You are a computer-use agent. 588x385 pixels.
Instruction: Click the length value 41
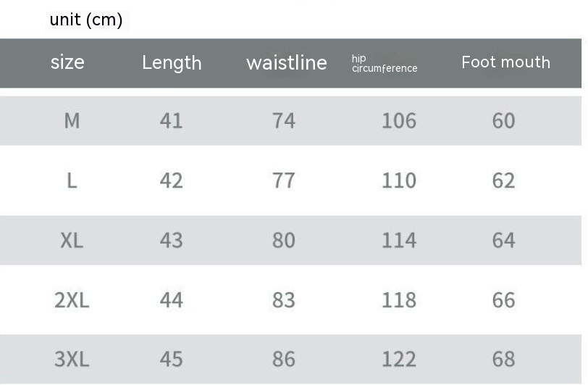pyautogui.click(x=172, y=120)
